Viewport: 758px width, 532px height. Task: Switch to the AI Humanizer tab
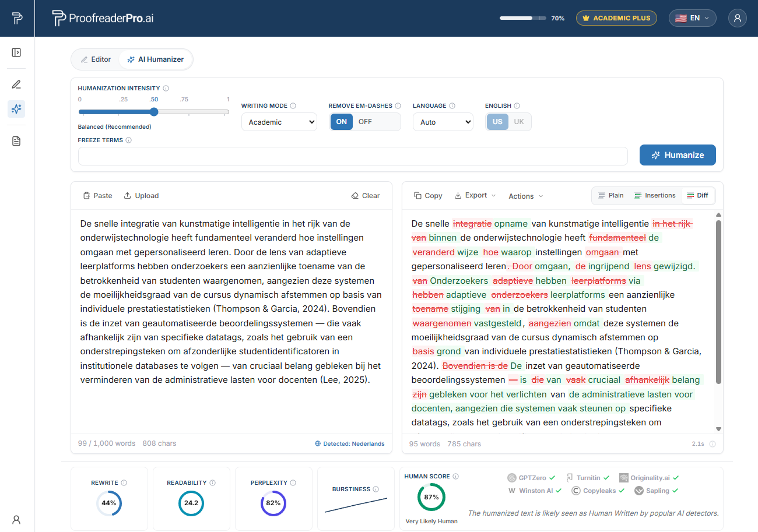(156, 59)
